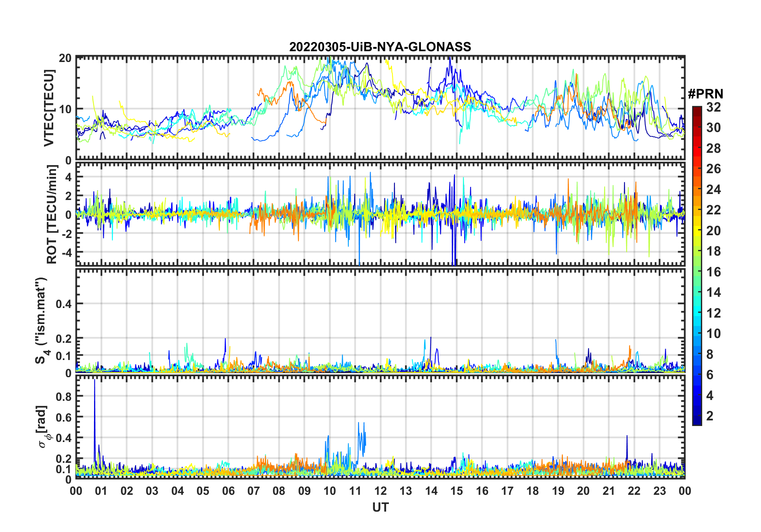Screen dimensions: 761x532
Task: Click x-axis tick label 11
Action: click(355, 491)
